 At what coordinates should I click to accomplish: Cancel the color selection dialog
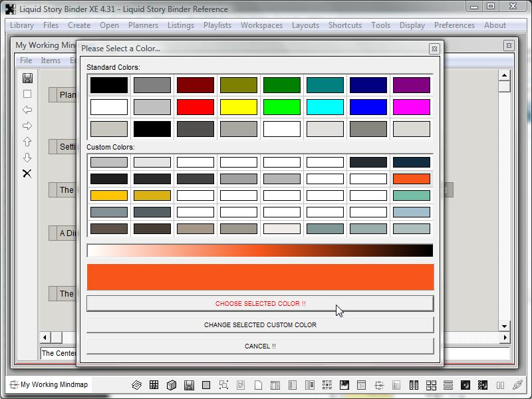[260, 346]
